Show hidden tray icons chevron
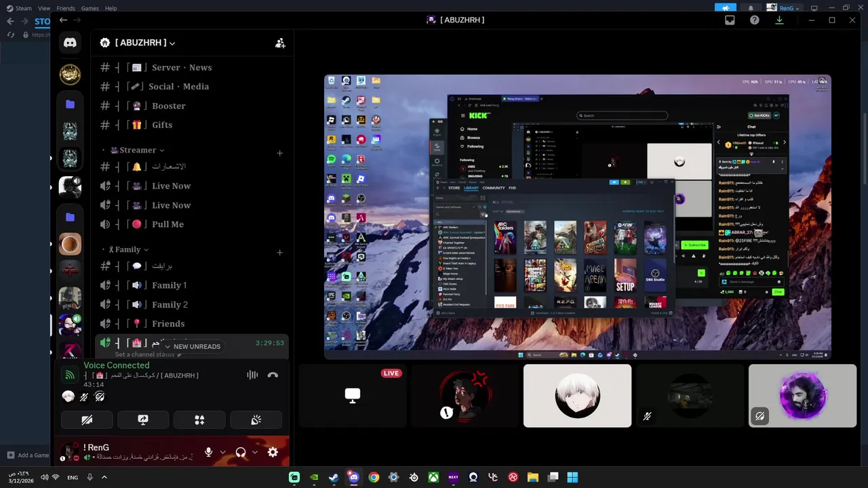The image size is (868, 488). click(104, 477)
